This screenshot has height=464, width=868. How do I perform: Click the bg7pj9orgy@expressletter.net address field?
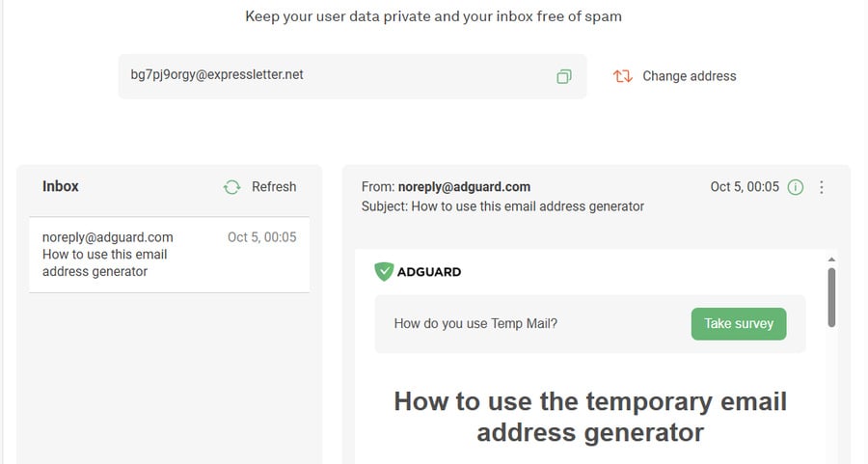[353, 76]
